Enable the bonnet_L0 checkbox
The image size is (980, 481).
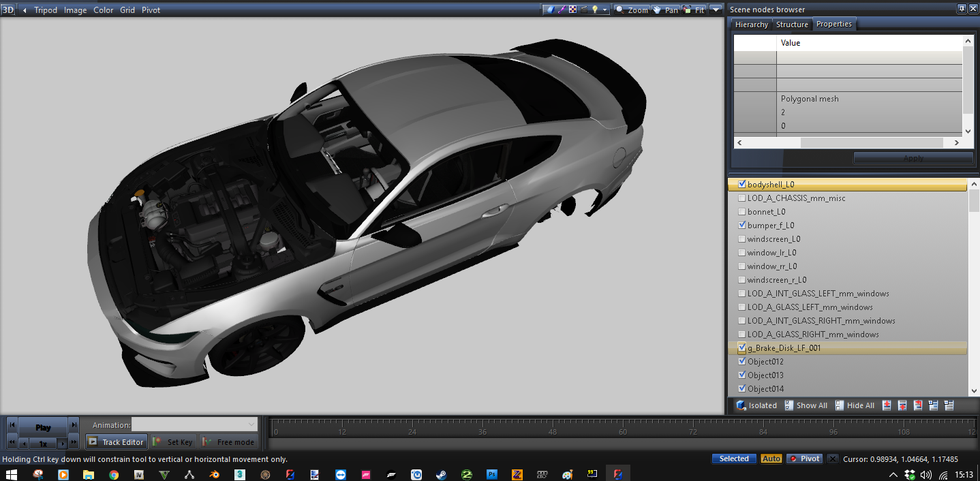(x=741, y=212)
